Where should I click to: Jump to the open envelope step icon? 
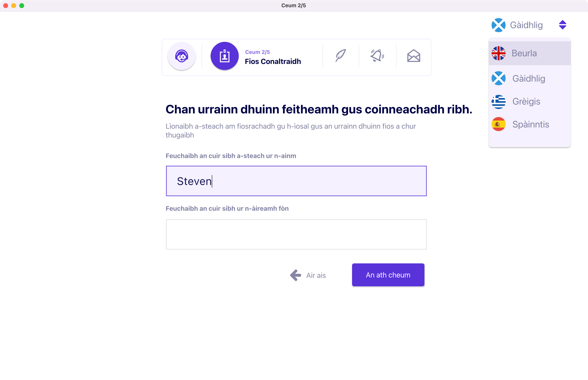point(414,56)
